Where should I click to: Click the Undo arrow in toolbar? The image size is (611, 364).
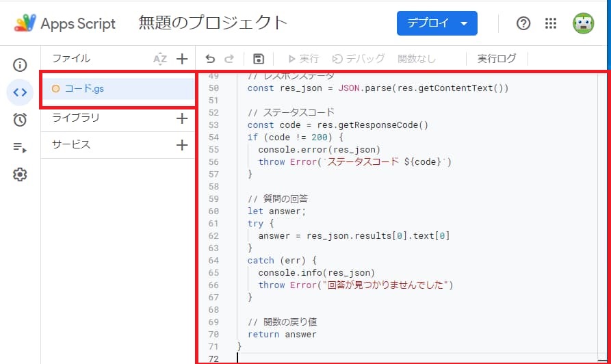pos(210,59)
